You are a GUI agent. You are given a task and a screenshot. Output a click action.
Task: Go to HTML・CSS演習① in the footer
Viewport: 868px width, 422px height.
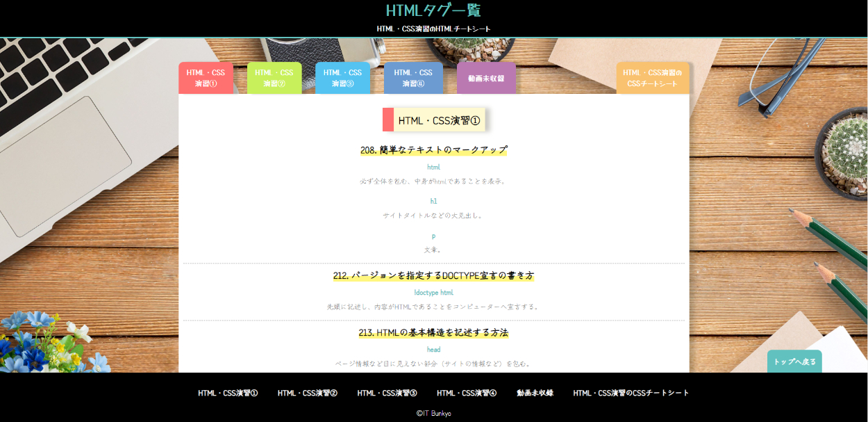point(228,393)
